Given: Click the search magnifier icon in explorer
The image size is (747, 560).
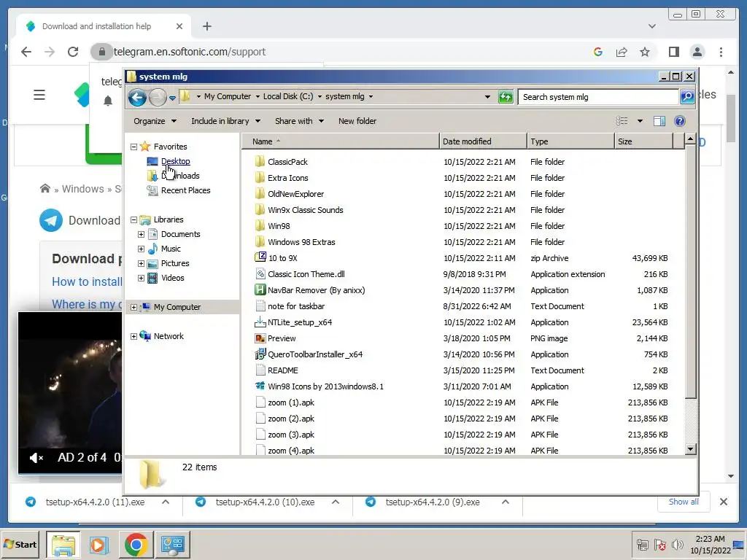Looking at the screenshot, I should (x=687, y=97).
